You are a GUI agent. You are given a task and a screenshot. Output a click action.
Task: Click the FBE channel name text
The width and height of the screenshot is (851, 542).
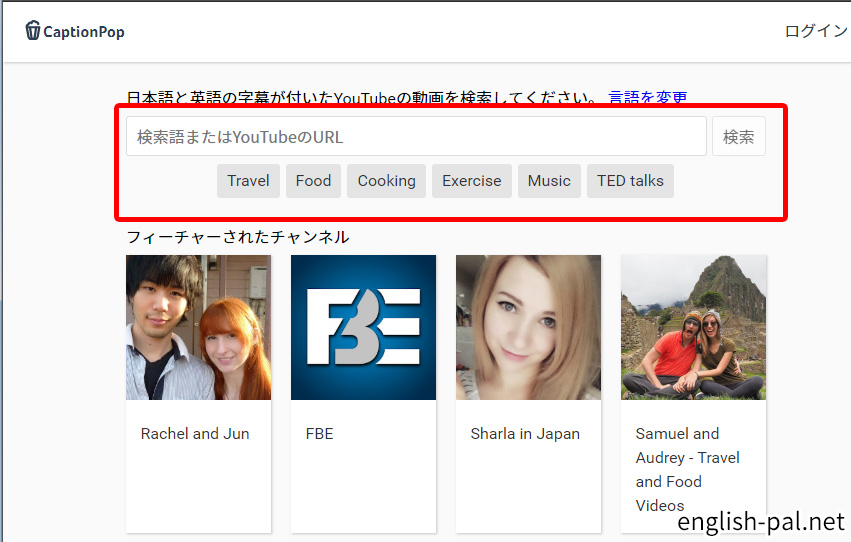pos(320,433)
